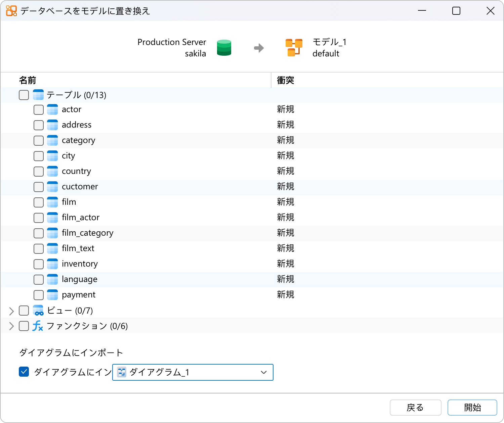Image resolution: width=504 pixels, height=423 pixels.
Task: Click the 名前 column header
Action: pos(28,80)
